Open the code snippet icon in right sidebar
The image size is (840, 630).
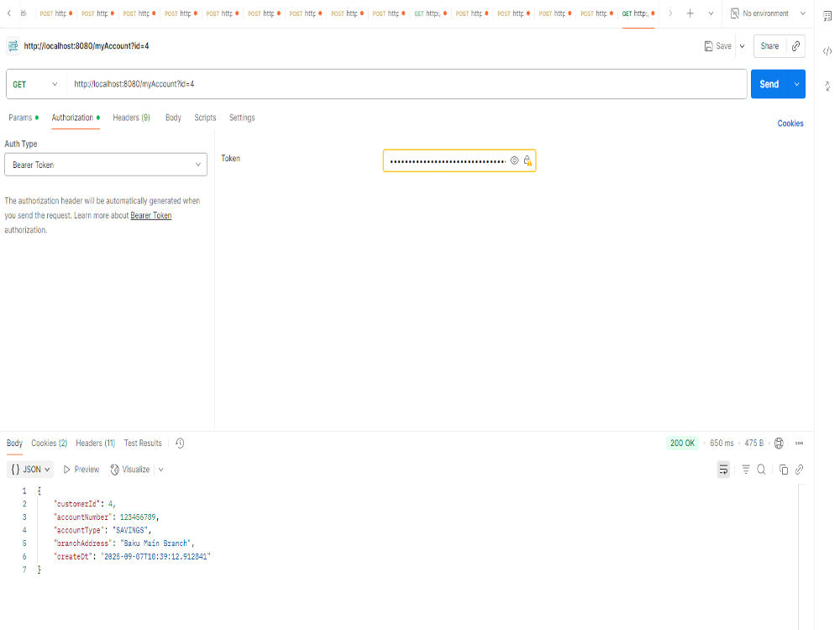click(x=827, y=51)
